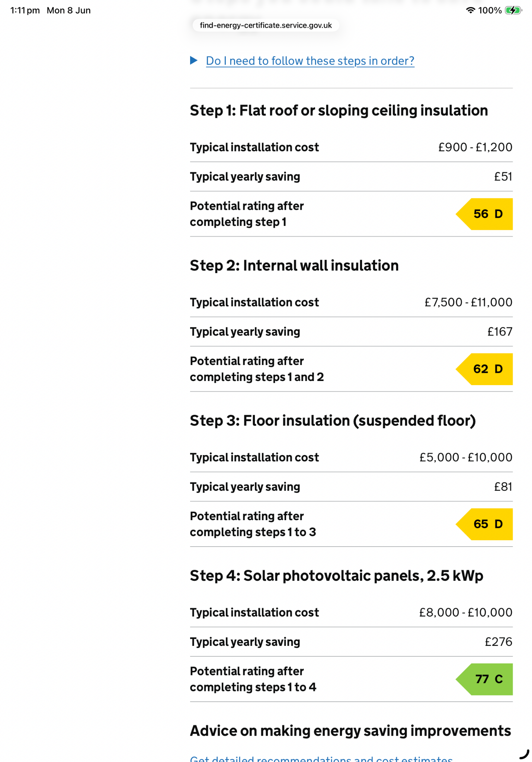Viewport: 532px width, 762px height.
Task: Tap the 1:11 pm clock in status bar
Action: [25, 10]
